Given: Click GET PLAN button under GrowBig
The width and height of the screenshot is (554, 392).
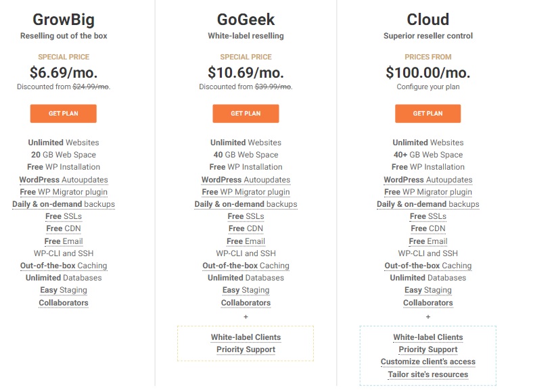Looking at the screenshot, I should tap(63, 114).
